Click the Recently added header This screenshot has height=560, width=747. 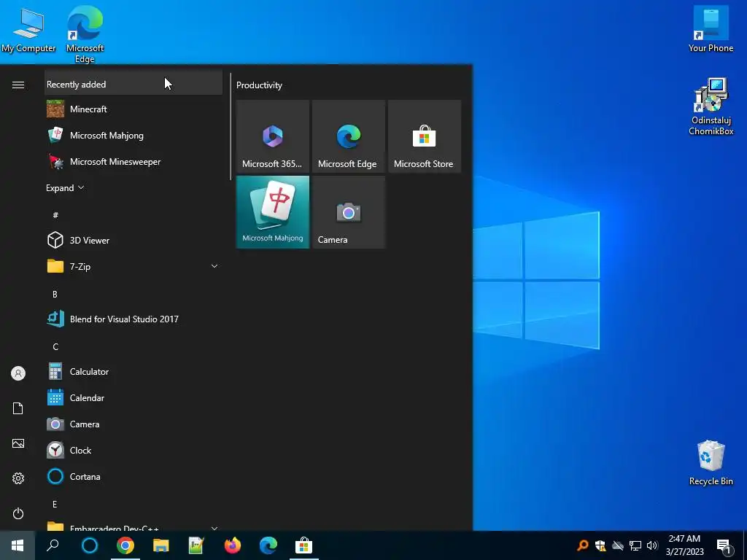(x=133, y=84)
